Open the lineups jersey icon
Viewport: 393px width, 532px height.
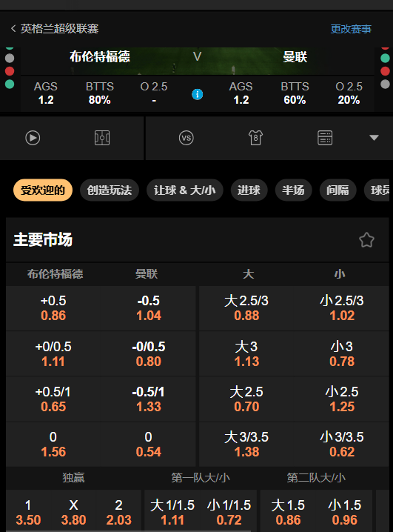[255, 138]
